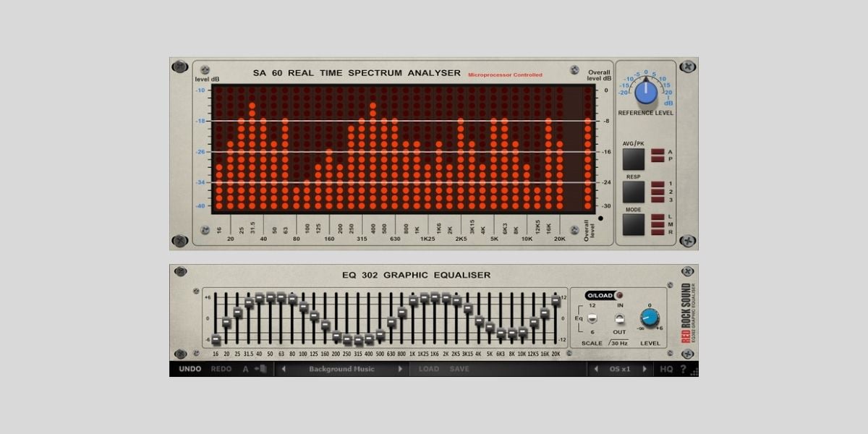This screenshot has height=434, width=868.
Task: Click the equaliser's 80 band slider
Action: click(292, 299)
